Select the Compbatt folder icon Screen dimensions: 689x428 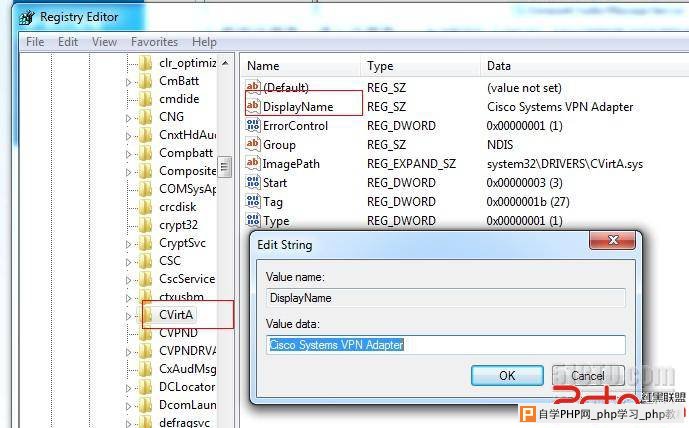145,153
